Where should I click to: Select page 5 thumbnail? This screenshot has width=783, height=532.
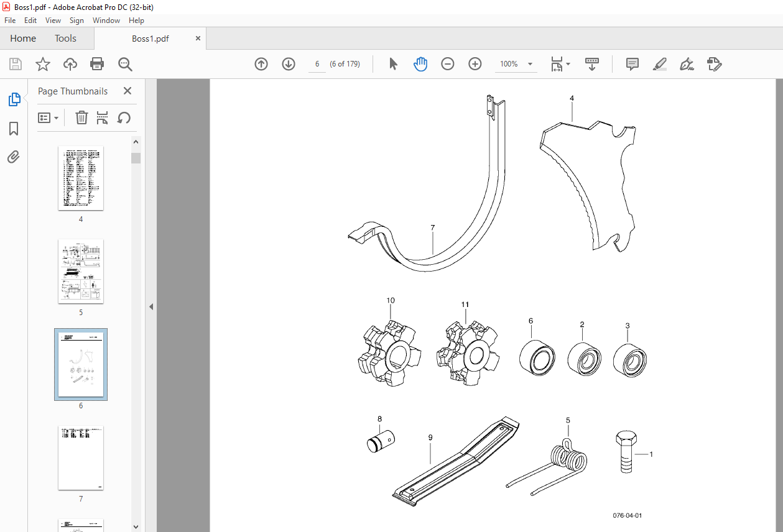point(81,272)
